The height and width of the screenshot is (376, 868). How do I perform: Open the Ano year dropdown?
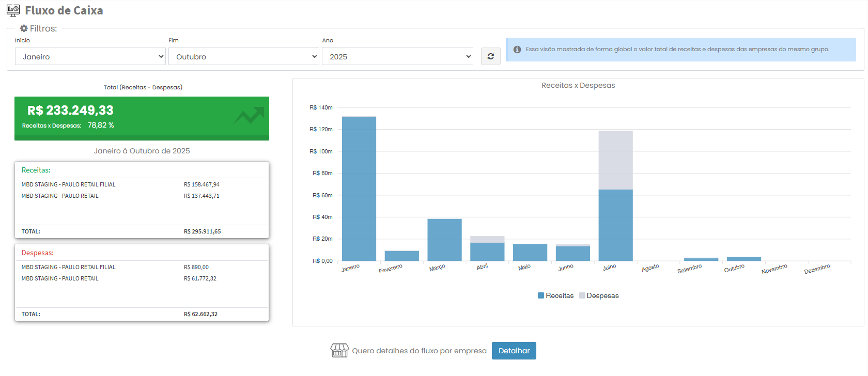(x=397, y=56)
